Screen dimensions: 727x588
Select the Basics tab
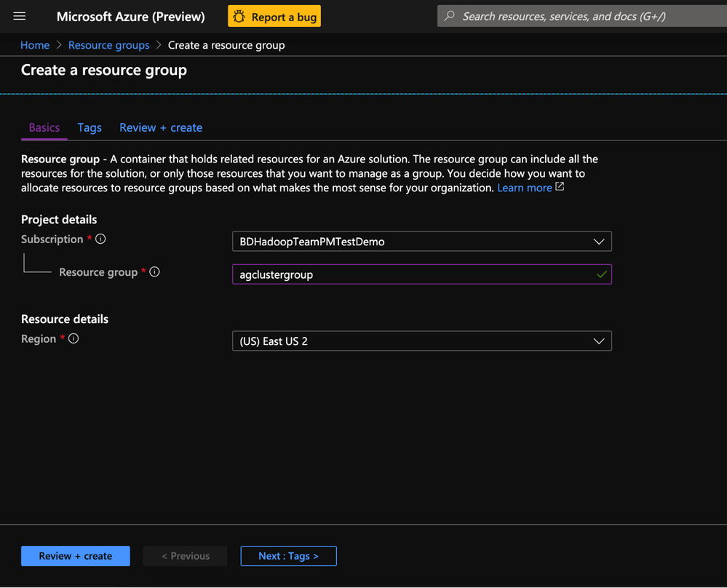pos(44,127)
